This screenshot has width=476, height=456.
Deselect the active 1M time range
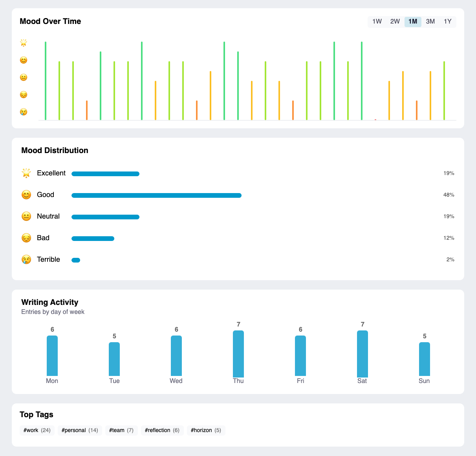413,22
